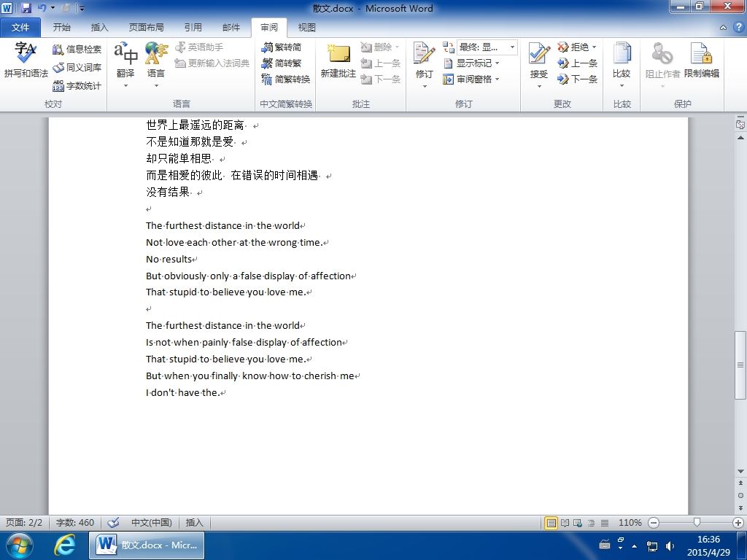Click 中文(中国) language in status bar
The width and height of the screenshot is (747, 560).
tap(152, 522)
